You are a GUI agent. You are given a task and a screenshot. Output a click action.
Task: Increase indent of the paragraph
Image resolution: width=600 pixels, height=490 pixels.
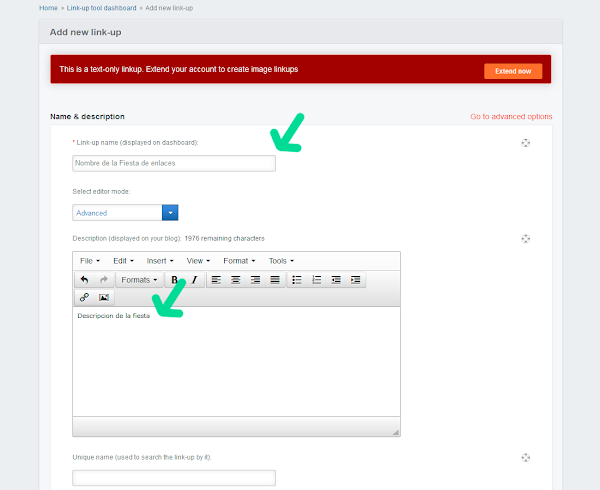pyautogui.click(x=355, y=280)
